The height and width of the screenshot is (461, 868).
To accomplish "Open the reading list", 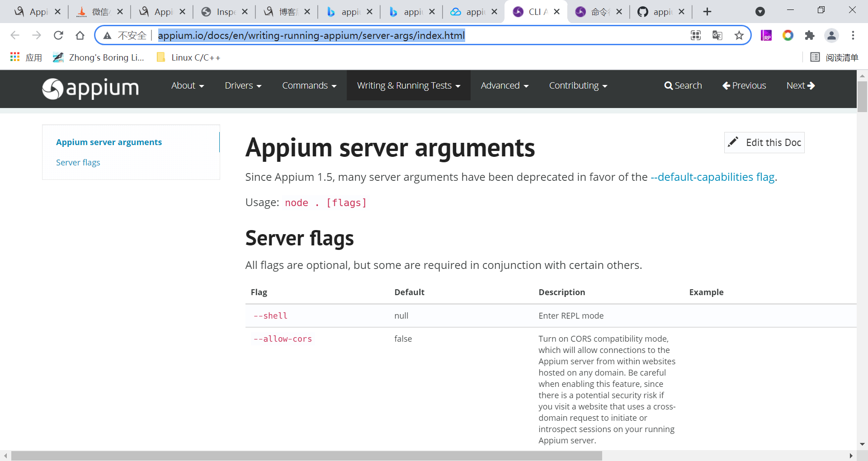I will tap(835, 57).
